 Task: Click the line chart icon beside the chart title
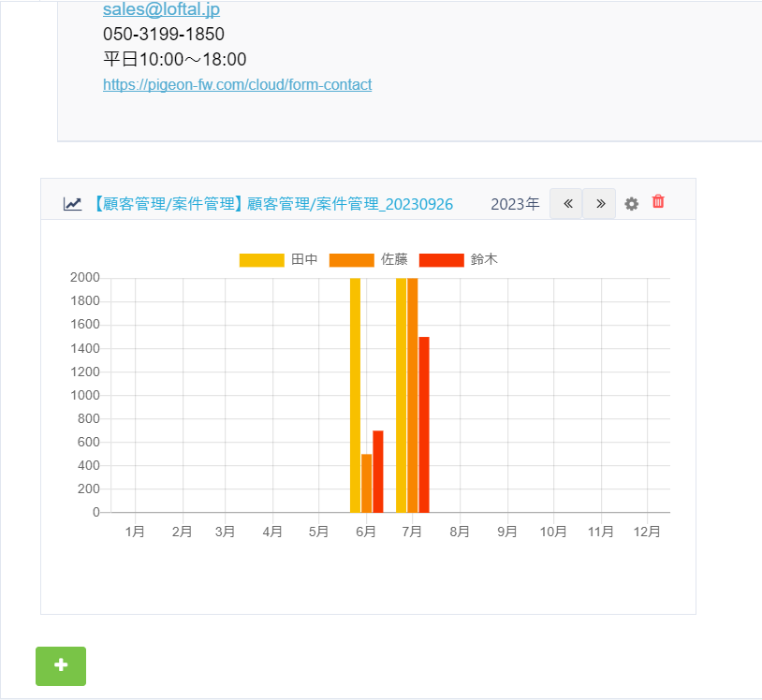click(x=72, y=204)
